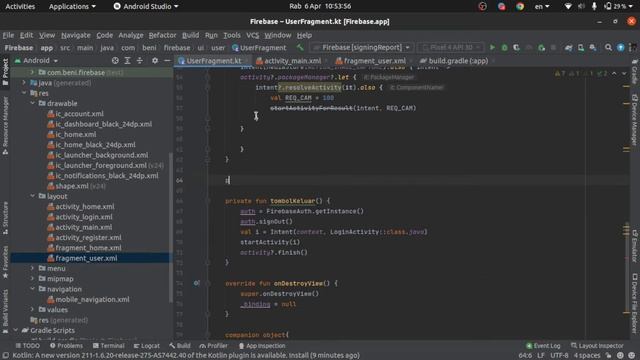Click the volume icon in top bar

click(582, 7)
